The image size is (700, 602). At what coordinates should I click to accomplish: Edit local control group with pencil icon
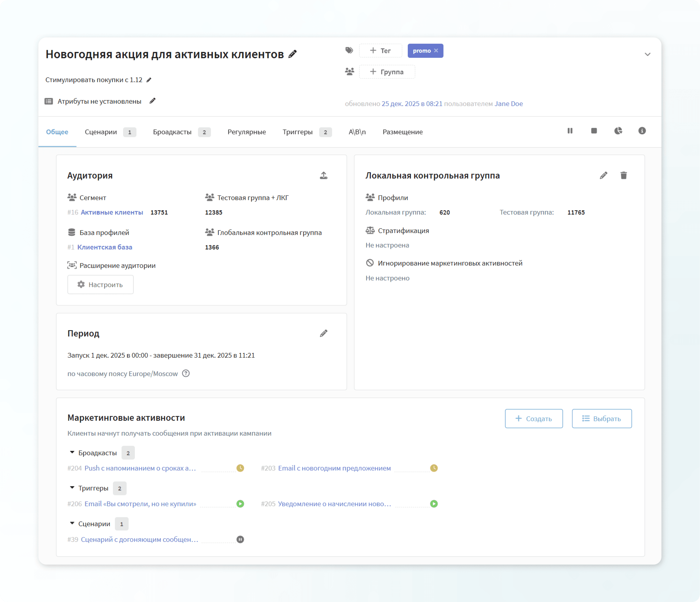click(x=604, y=175)
